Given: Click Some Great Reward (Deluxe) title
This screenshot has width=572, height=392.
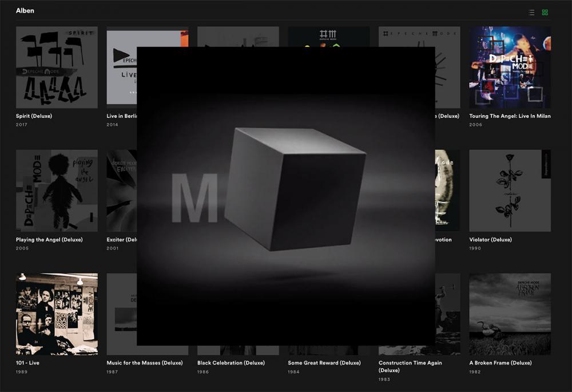Looking at the screenshot, I should click(324, 363).
